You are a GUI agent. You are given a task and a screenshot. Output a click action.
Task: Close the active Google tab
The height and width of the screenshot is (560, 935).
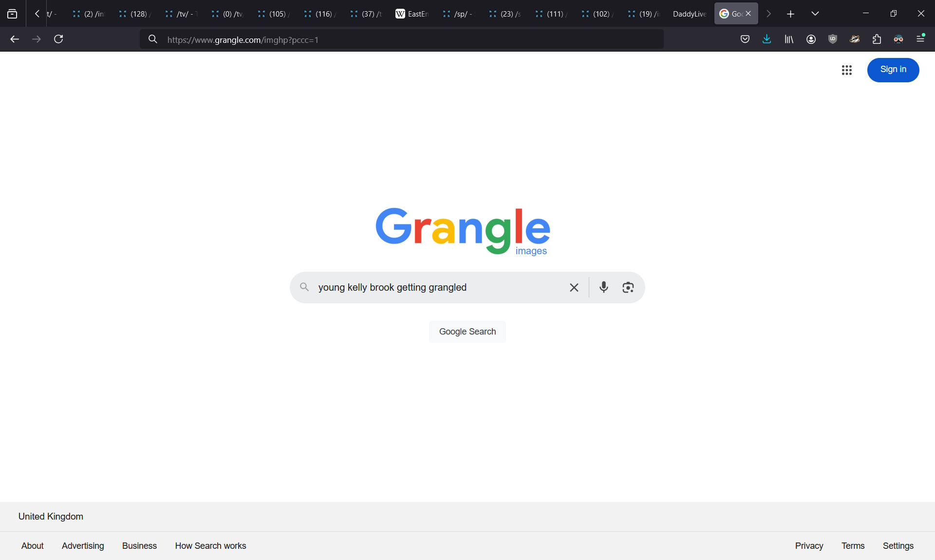(x=748, y=14)
